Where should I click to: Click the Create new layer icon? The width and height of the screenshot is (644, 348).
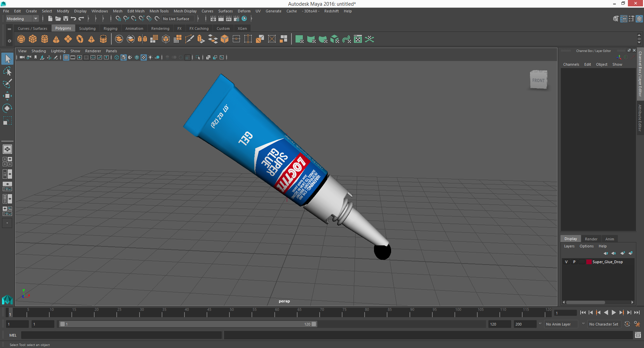coord(623,253)
